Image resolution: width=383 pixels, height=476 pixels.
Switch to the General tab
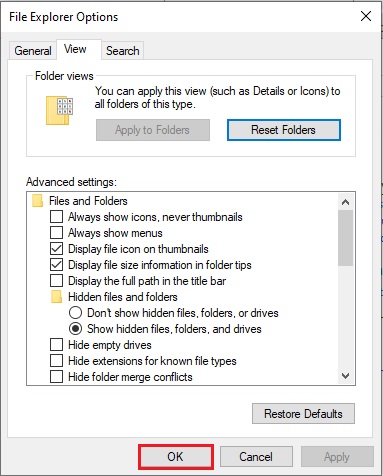[x=32, y=51]
